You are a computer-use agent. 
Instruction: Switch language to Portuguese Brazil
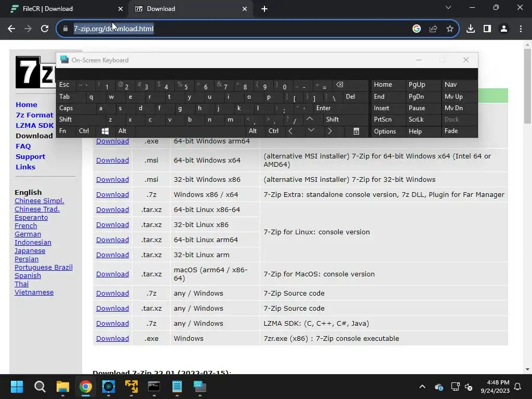tap(44, 268)
